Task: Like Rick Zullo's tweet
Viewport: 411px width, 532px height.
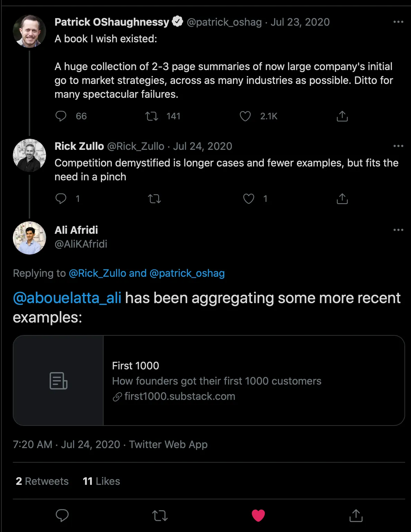Action: click(248, 199)
